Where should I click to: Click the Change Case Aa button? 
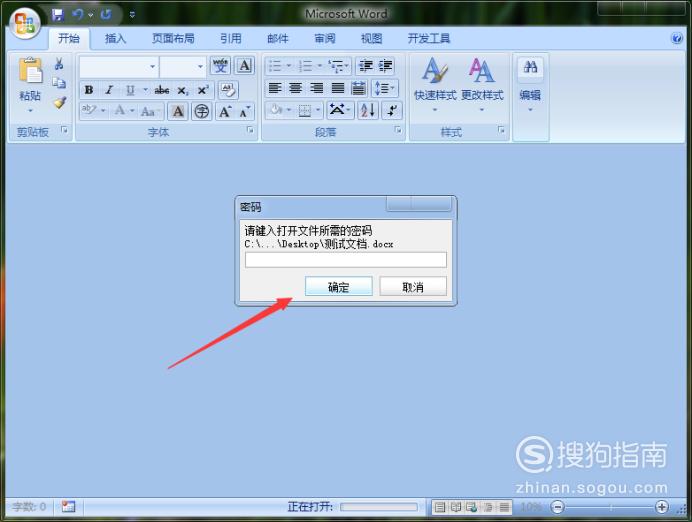pos(148,111)
